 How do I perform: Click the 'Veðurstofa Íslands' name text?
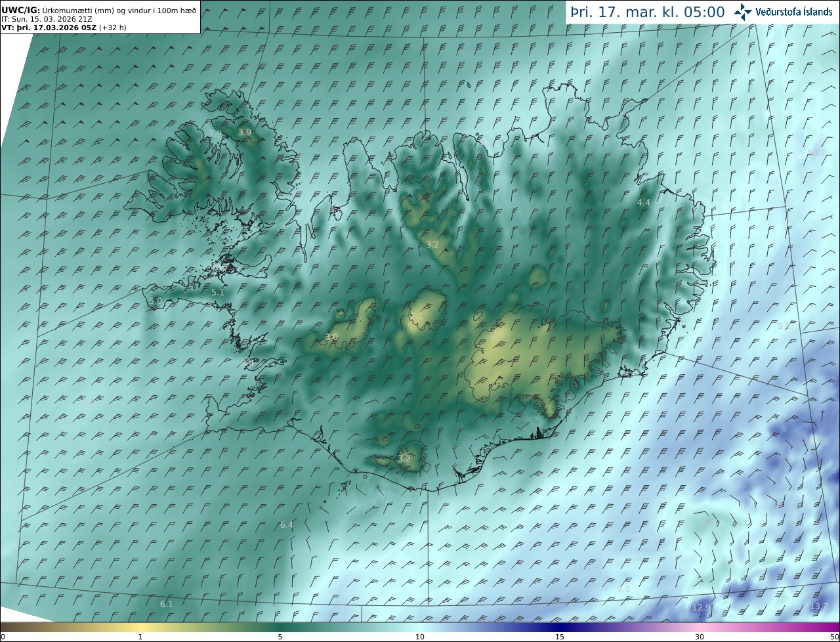point(794,12)
